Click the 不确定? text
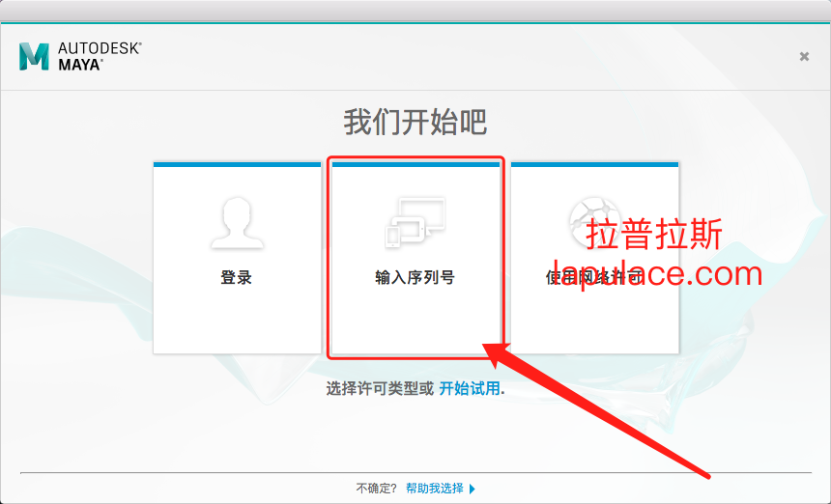The width and height of the screenshot is (831, 504). pos(376,489)
